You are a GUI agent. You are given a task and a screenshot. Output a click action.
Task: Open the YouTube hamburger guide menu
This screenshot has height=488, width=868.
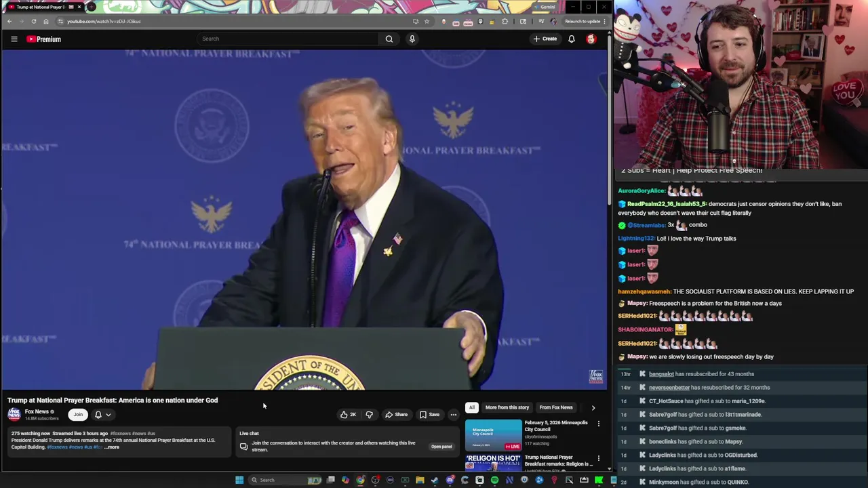(x=14, y=39)
